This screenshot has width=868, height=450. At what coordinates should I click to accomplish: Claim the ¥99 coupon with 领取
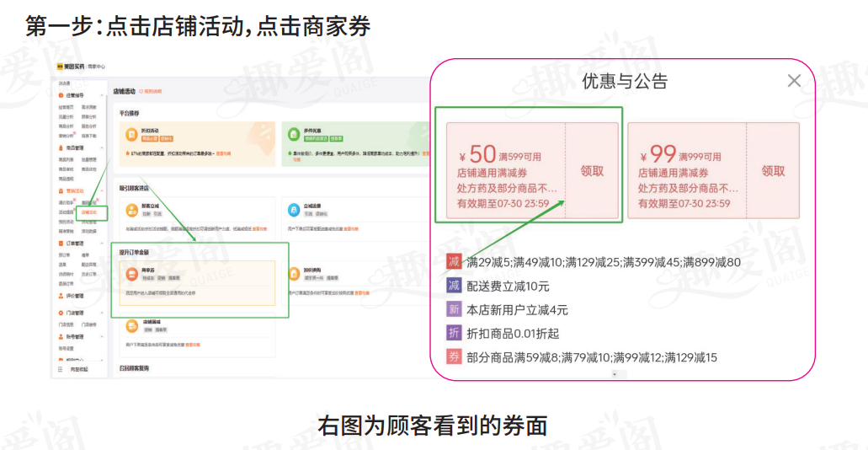click(x=773, y=171)
